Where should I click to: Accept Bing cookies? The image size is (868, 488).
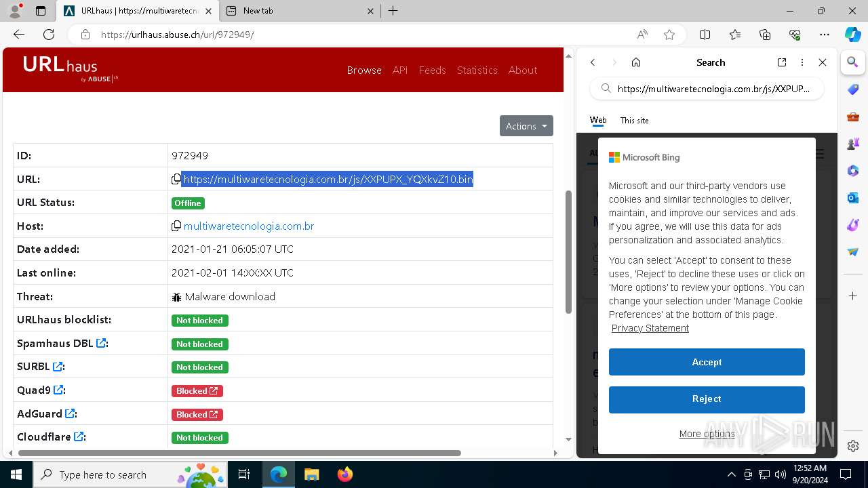[707, 362]
